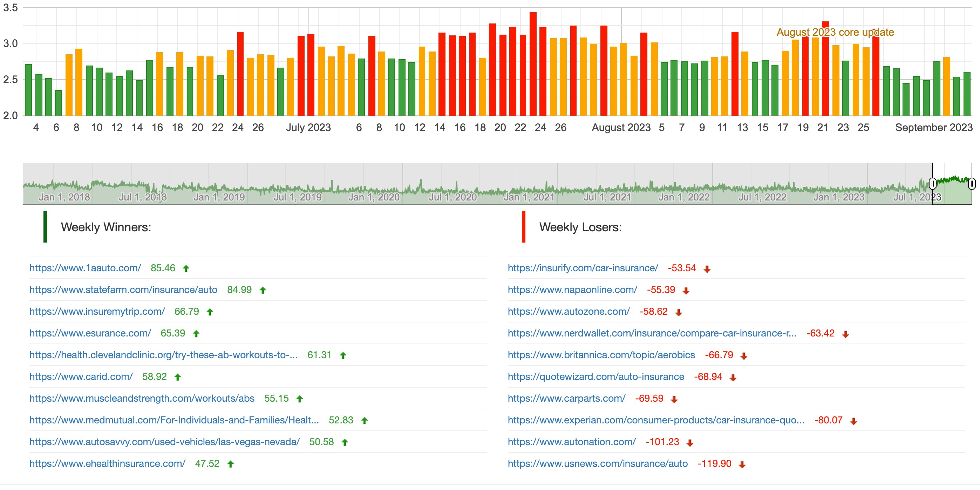Image resolution: width=980 pixels, height=490 pixels.
Task: Click the August 2023 core update annotation
Action: coord(835,32)
